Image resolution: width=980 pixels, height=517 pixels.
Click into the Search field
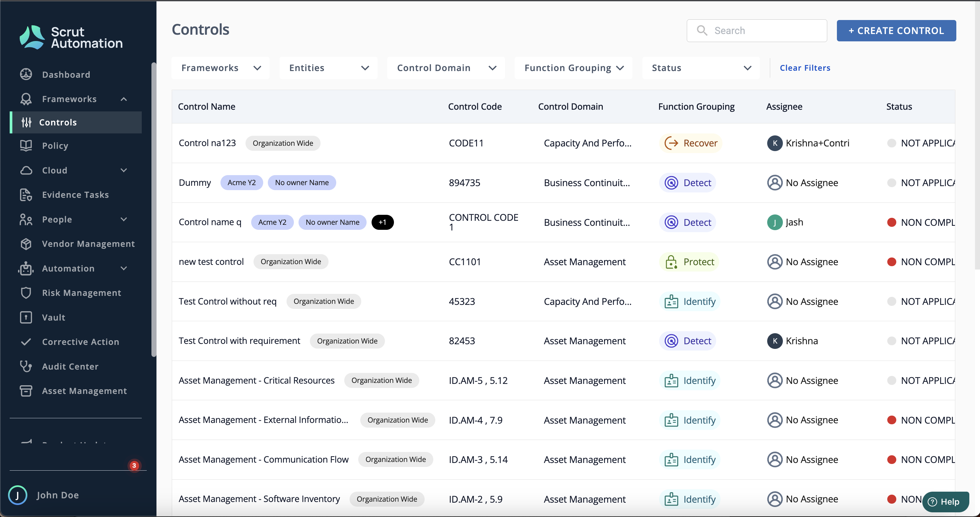tap(756, 30)
